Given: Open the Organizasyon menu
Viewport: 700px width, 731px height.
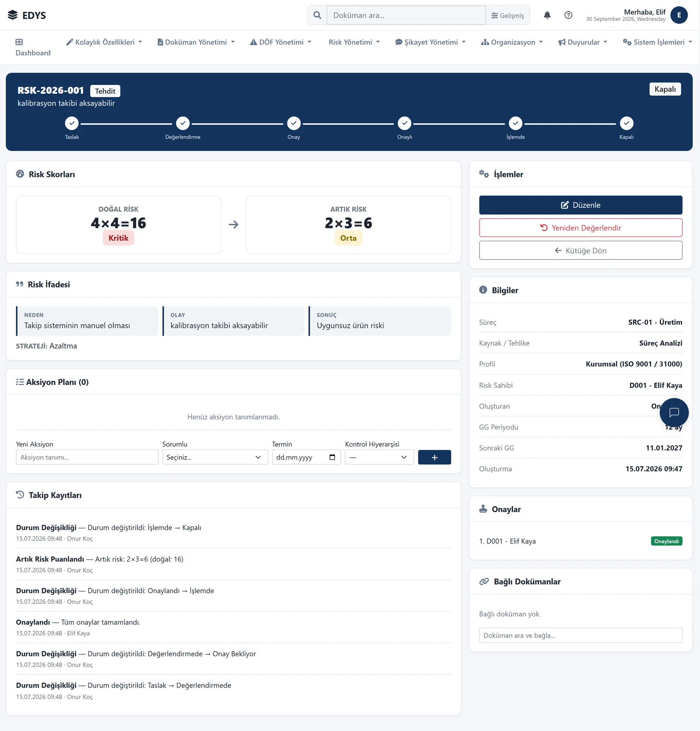Looking at the screenshot, I should 512,42.
